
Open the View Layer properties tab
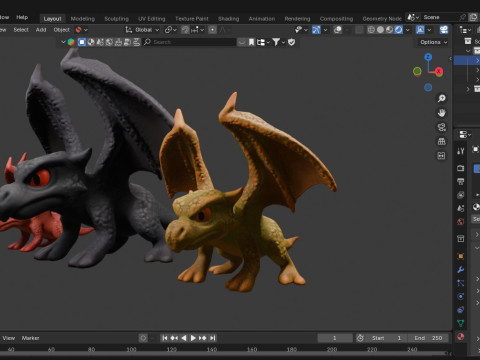(x=461, y=195)
